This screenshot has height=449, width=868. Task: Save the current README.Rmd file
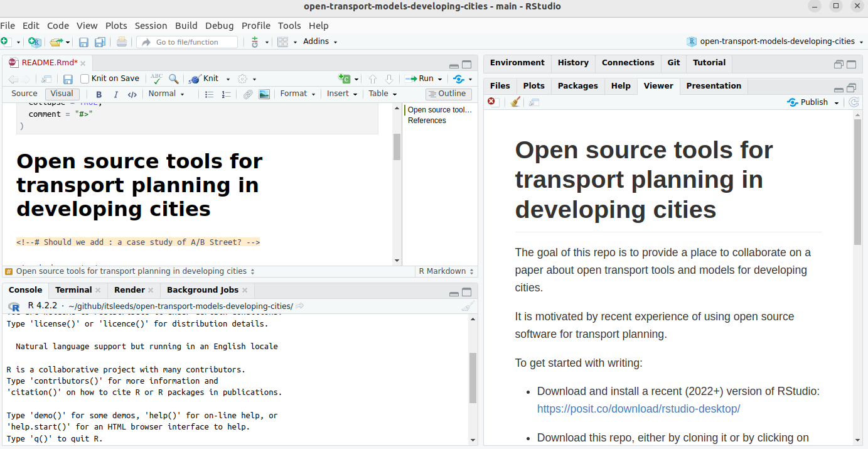click(x=68, y=78)
